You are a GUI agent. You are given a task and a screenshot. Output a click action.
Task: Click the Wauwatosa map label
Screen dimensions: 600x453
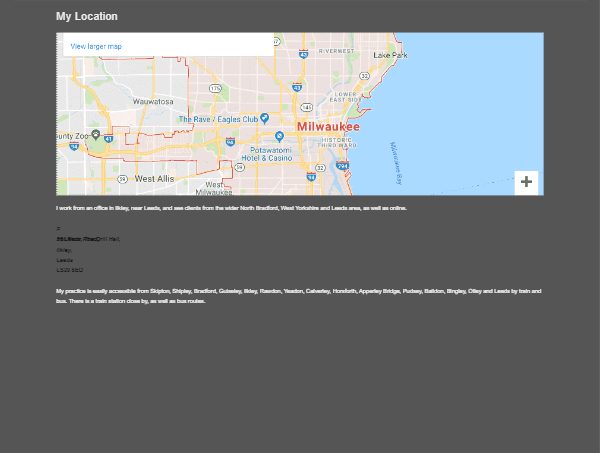pos(153,101)
